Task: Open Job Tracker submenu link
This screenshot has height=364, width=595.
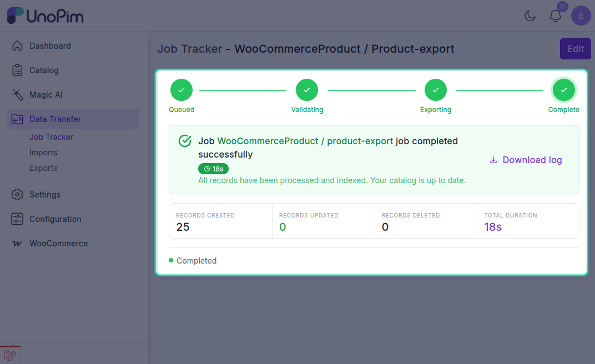Action: click(x=51, y=137)
